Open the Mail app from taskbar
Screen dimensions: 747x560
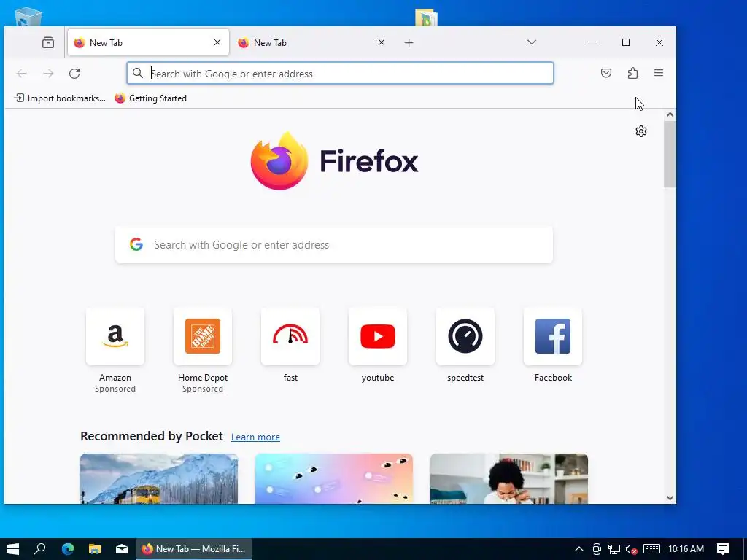pyautogui.click(x=122, y=549)
